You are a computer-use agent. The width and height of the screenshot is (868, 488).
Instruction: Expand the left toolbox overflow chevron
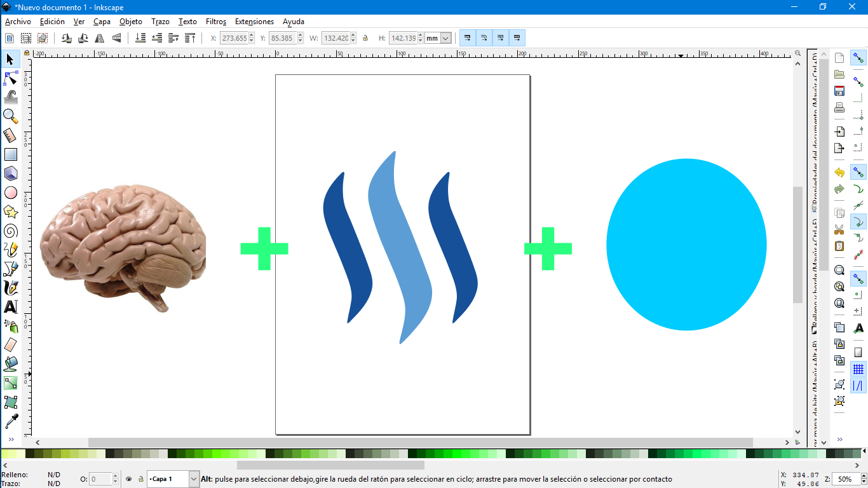click(11, 439)
